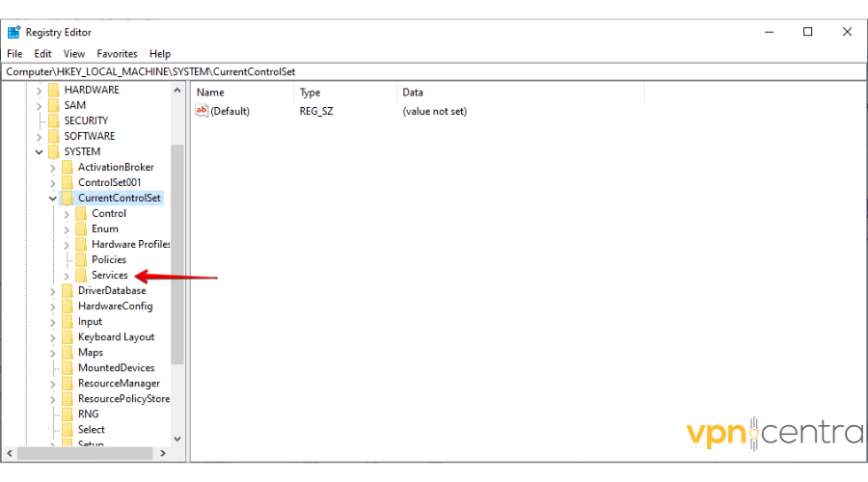Select the Control folder icon

81,214
